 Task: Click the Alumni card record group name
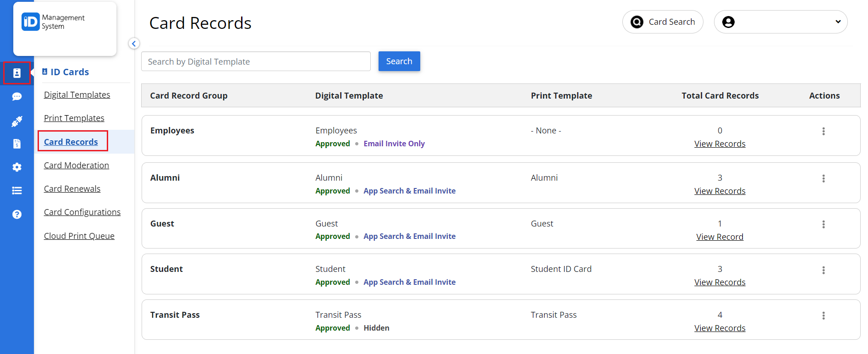click(x=165, y=178)
